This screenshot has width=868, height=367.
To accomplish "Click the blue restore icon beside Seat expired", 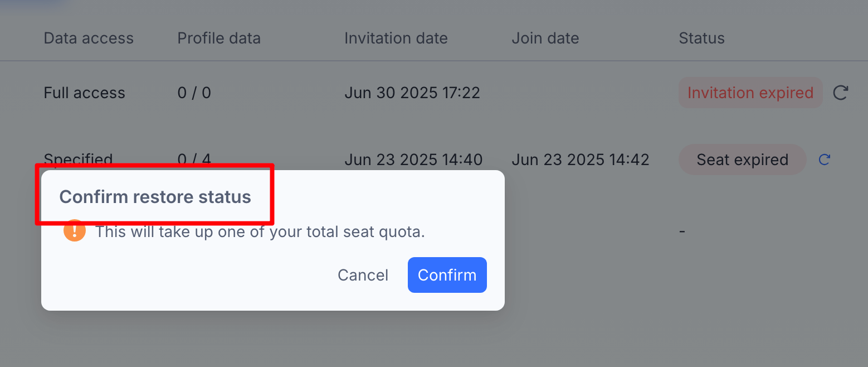I will pyautogui.click(x=825, y=160).
